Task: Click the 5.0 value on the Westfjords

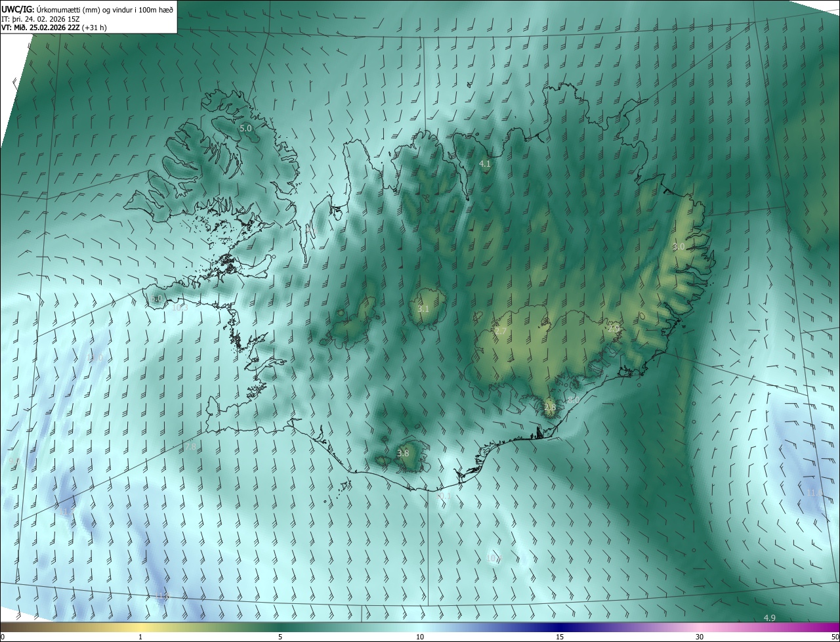Action: [x=245, y=129]
